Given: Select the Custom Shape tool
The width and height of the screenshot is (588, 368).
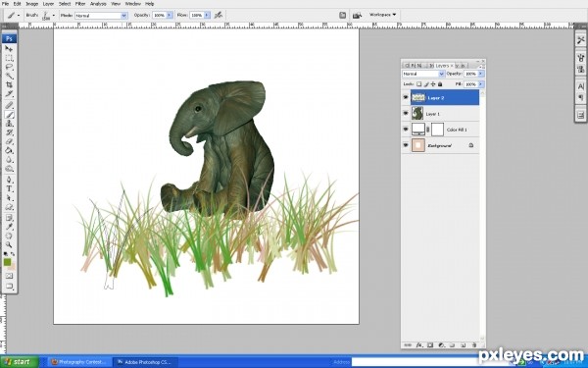Looking at the screenshot, I should pos(9,207).
